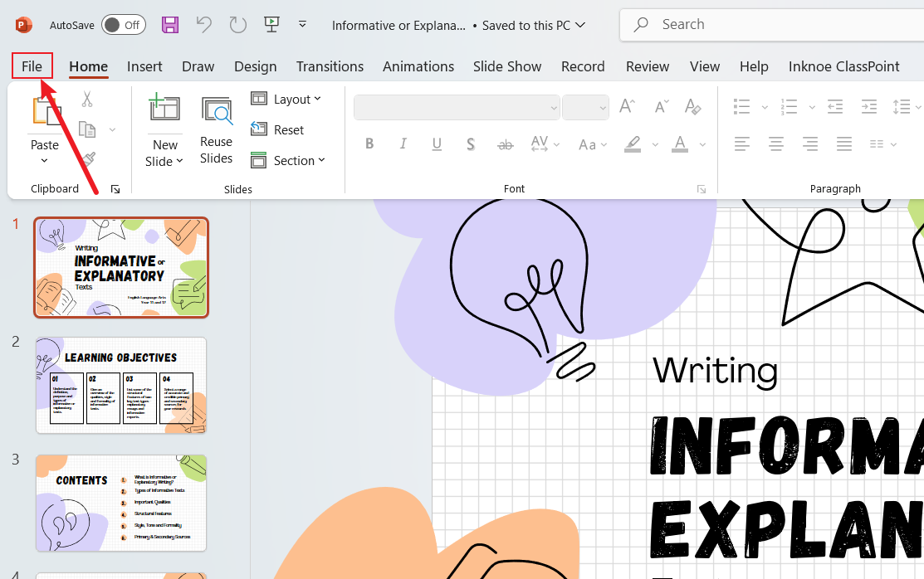The width and height of the screenshot is (924, 579).
Task: Start presentation from beginning icon
Action: click(x=271, y=24)
